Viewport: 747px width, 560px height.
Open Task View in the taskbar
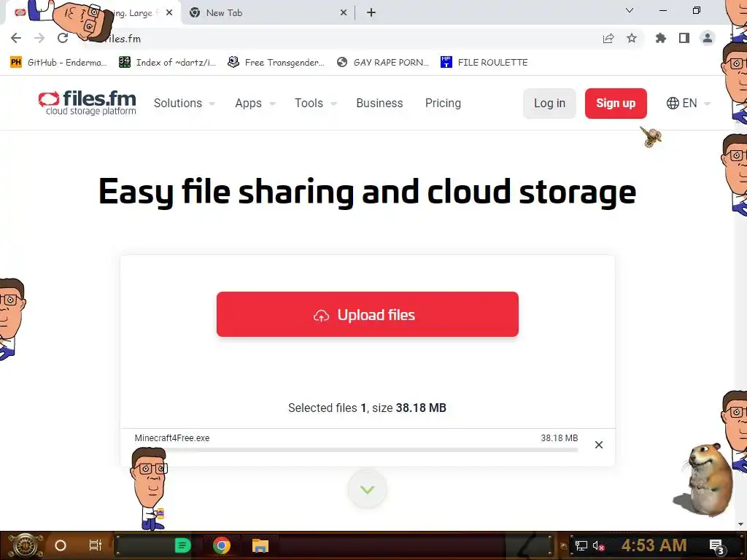(96, 545)
